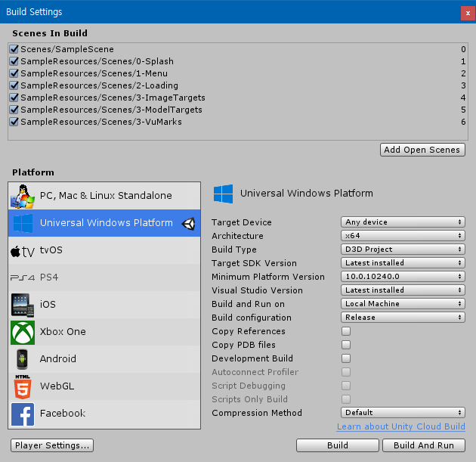Viewport: 476px width, 462px height.
Task: Select the Xbox One platform row
Action: [104, 332]
